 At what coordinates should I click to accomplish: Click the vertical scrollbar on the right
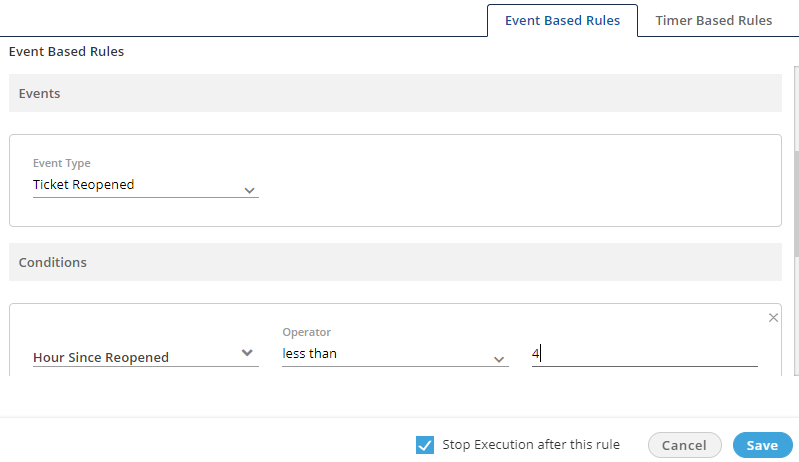tap(796, 204)
